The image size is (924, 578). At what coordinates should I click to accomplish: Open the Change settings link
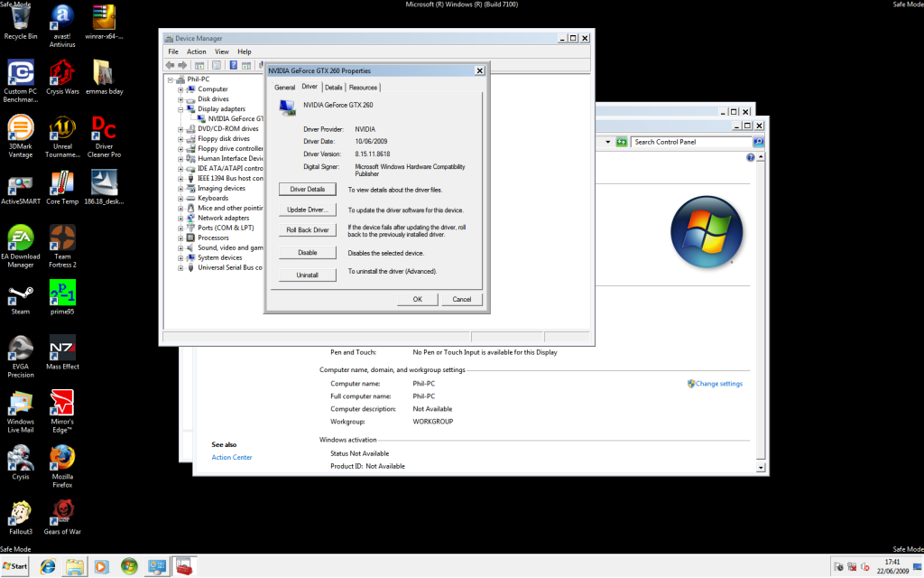click(715, 383)
